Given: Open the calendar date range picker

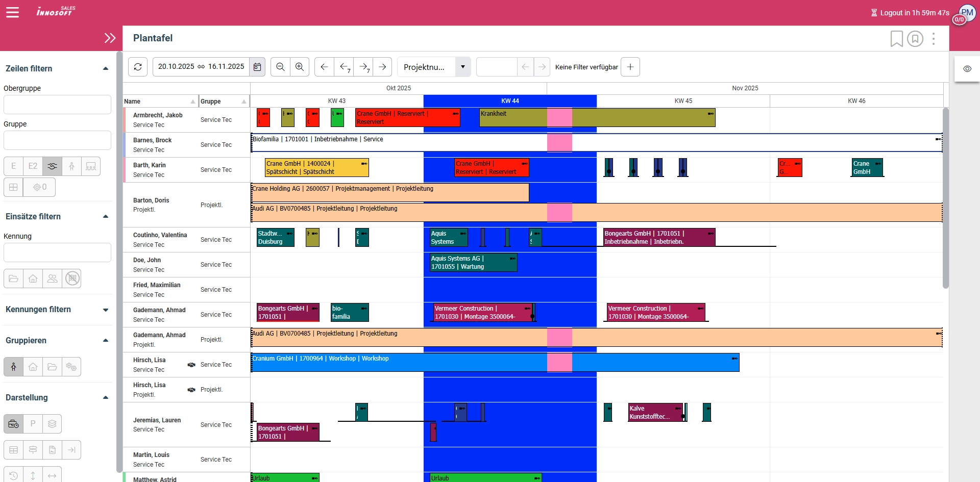Looking at the screenshot, I should tap(257, 67).
